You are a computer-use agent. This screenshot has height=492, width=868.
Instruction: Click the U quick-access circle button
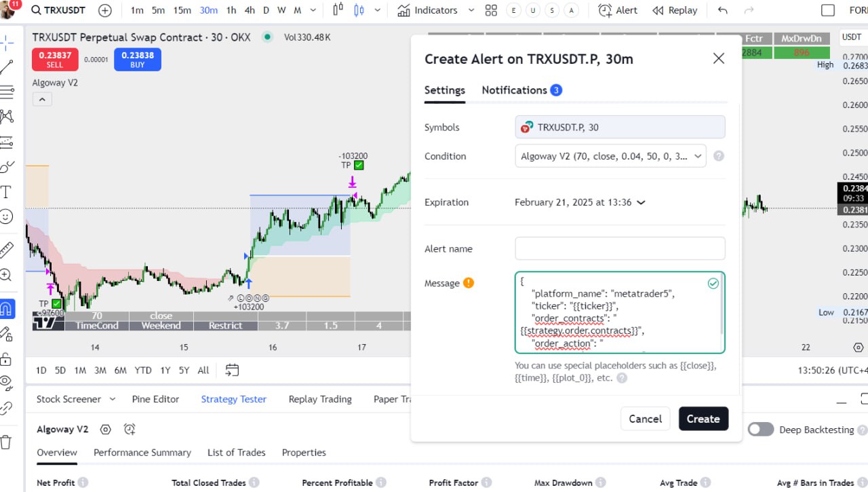tap(534, 10)
